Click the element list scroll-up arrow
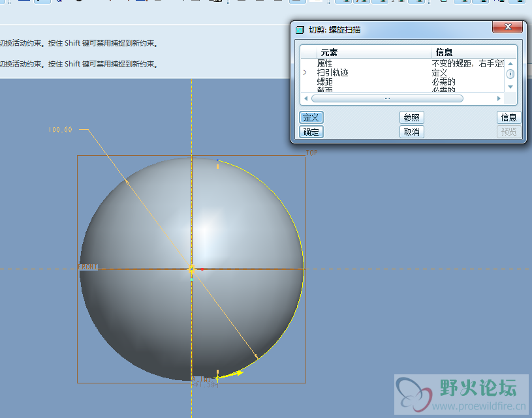The height and width of the screenshot is (418, 532). click(x=510, y=64)
